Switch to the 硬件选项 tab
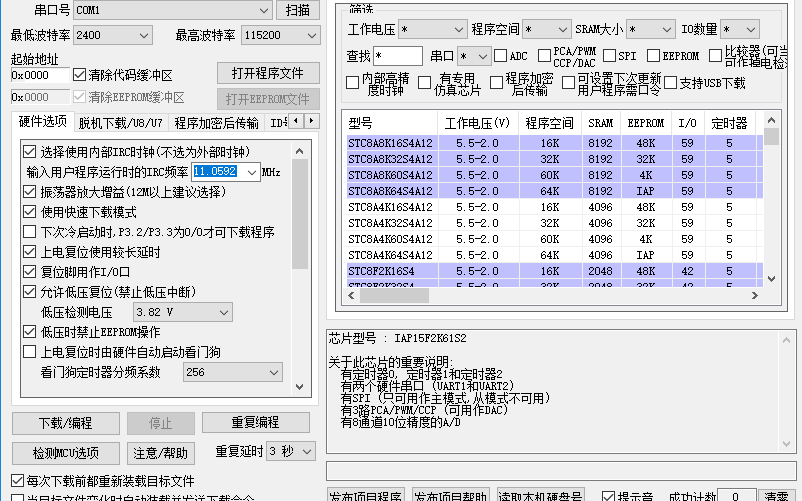Viewport: 802px width, 501px height. [43, 122]
